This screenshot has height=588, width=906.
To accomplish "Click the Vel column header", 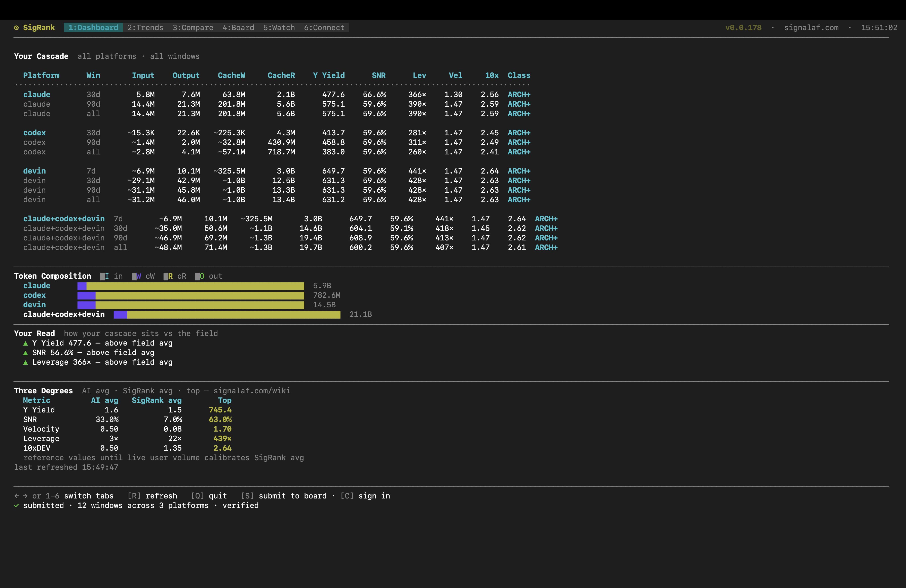I will coord(456,75).
